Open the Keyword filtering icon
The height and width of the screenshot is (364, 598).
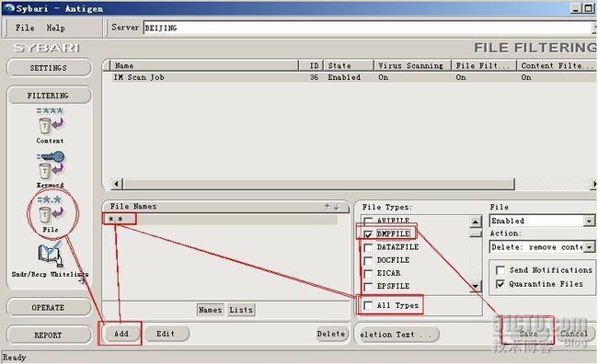tap(50, 170)
